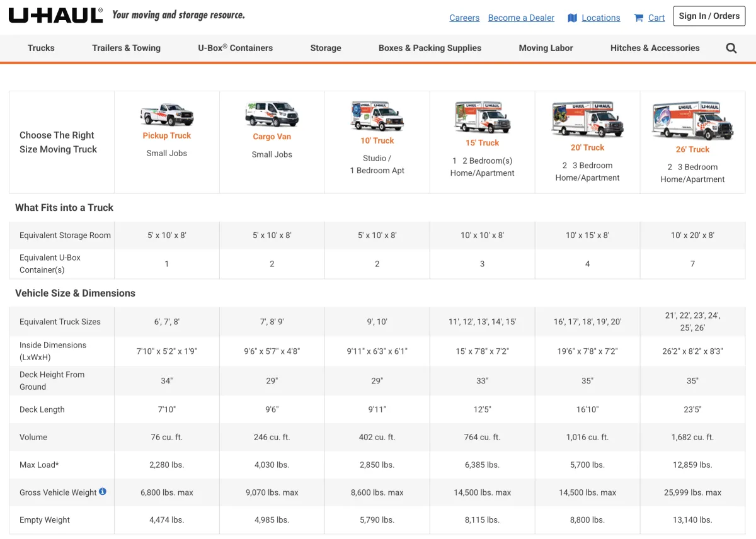Open the Cargo Van link

point(272,137)
